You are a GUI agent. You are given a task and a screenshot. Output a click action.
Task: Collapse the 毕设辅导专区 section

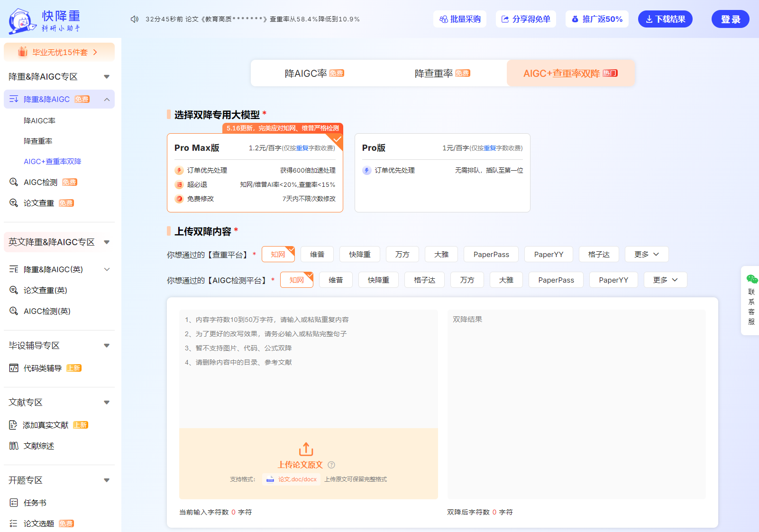pyautogui.click(x=107, y=346)
